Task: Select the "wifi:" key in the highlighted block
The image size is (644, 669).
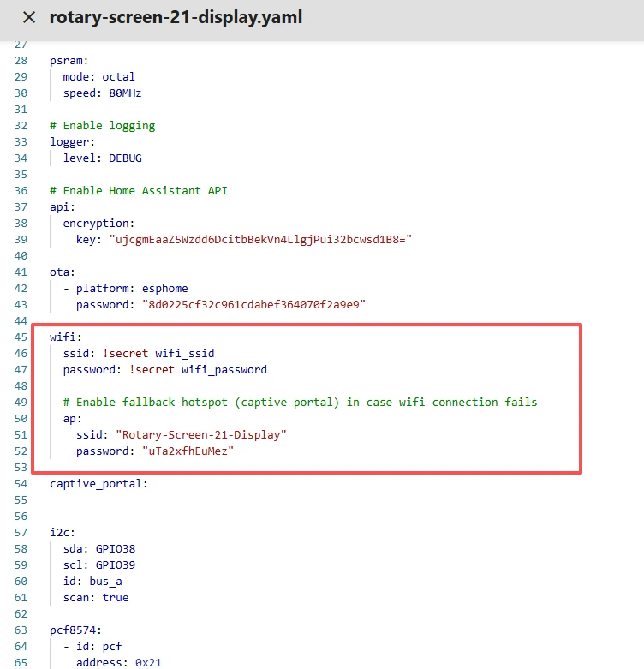Action: (65, 337)
